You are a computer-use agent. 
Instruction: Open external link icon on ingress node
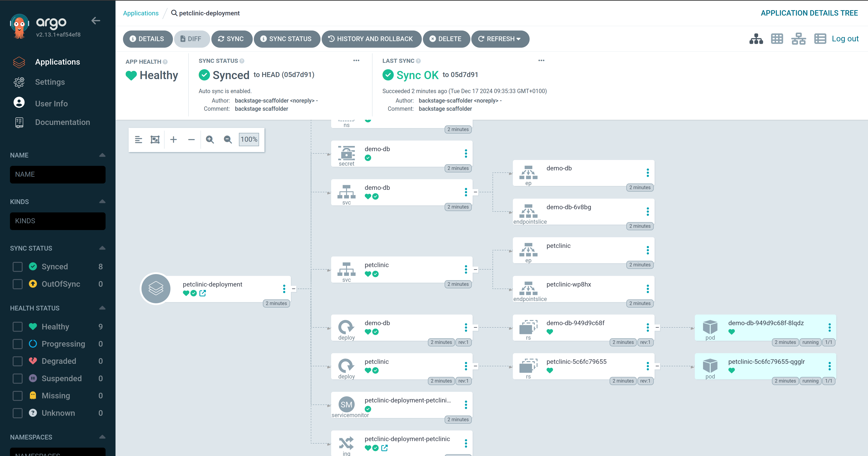[384, 448]
